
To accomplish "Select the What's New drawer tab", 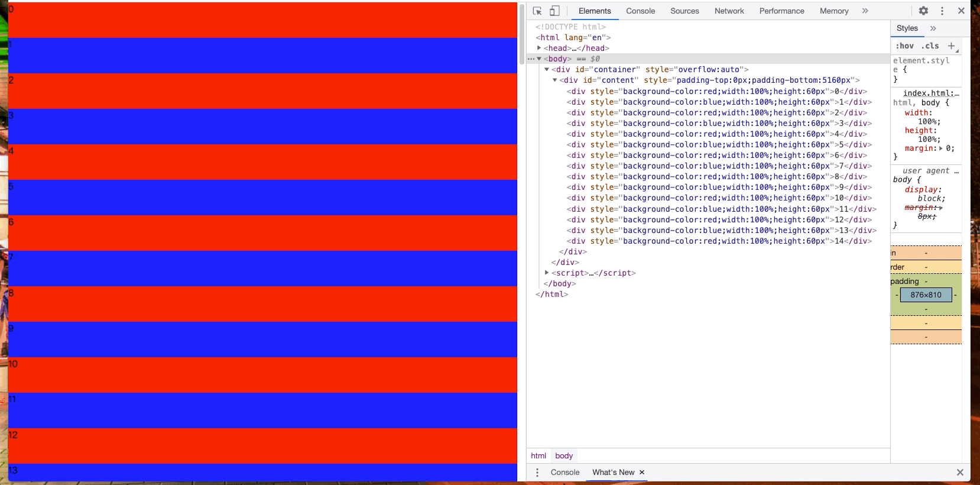I will point(613,472).
